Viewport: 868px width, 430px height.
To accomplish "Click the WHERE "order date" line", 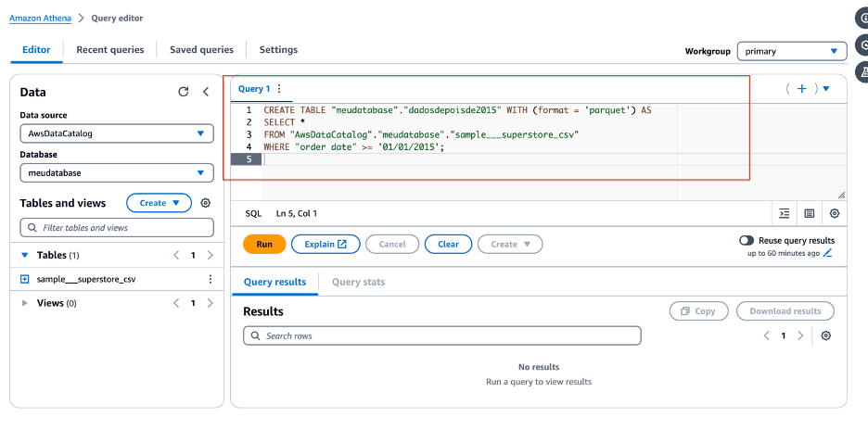I will 355,147.
